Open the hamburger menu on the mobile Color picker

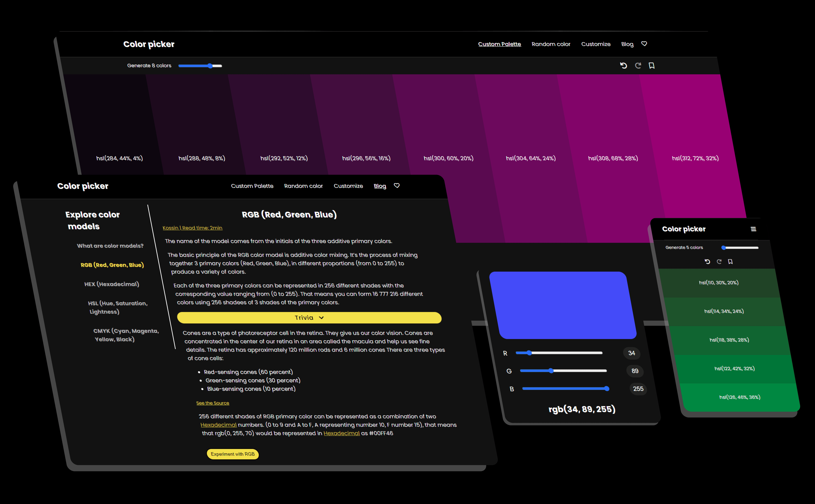point(754,229)
